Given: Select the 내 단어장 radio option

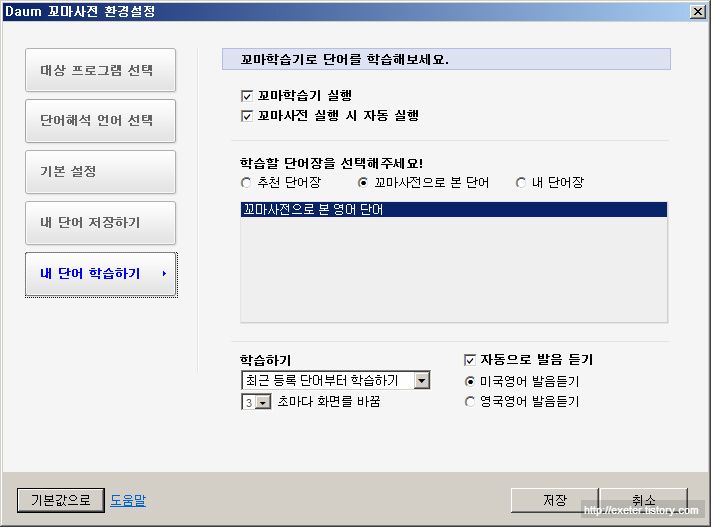Looking at the screenshot, I should [x=521, y=183].
